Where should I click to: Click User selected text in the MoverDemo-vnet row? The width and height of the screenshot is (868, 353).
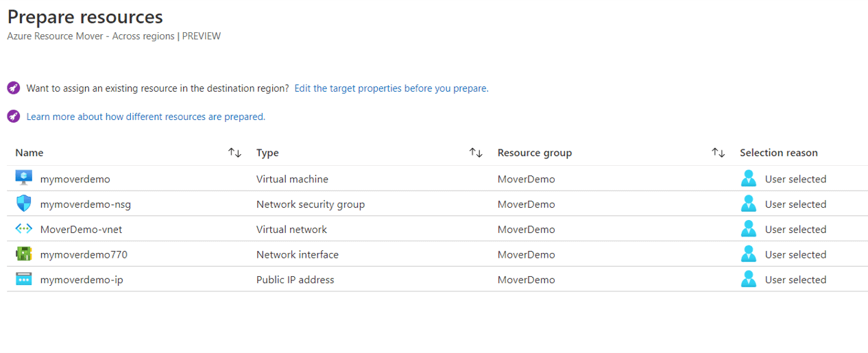[x=796, y=230]
